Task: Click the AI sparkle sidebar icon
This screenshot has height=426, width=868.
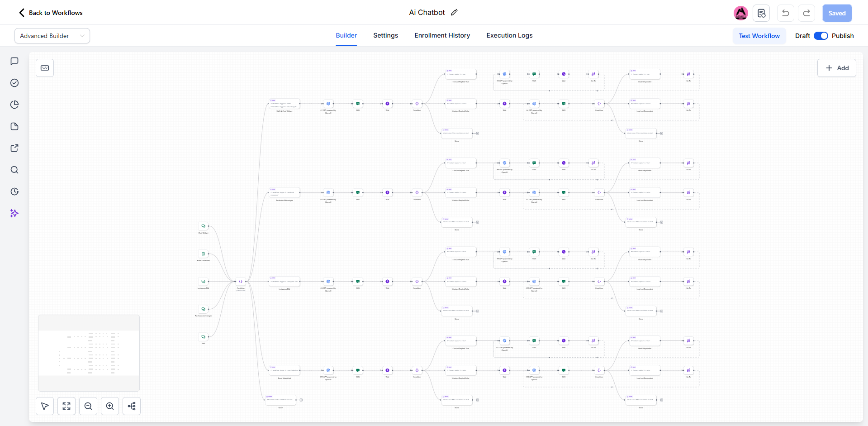Action: pyautogui.click(x=14, y=213)
